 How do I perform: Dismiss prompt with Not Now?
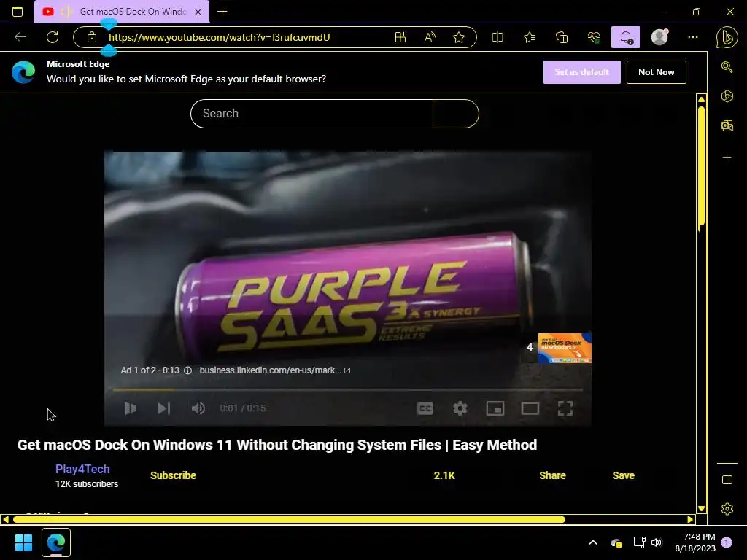(656, 72)
